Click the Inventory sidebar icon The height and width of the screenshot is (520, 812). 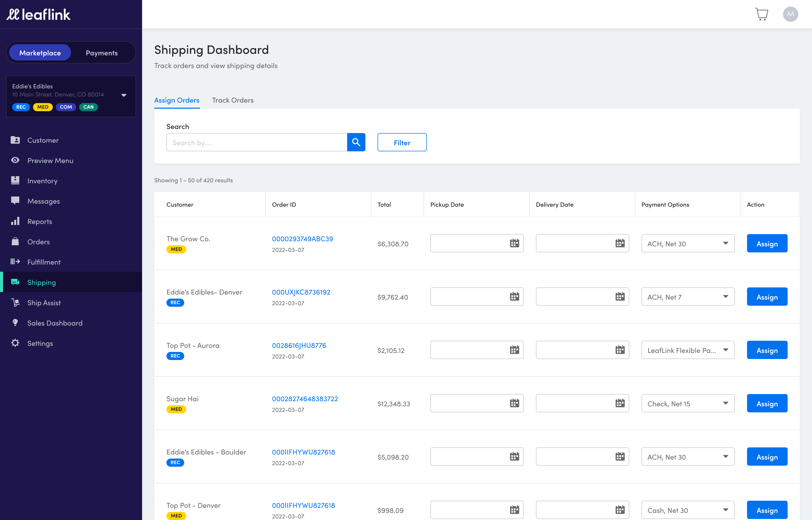(15, 180)
